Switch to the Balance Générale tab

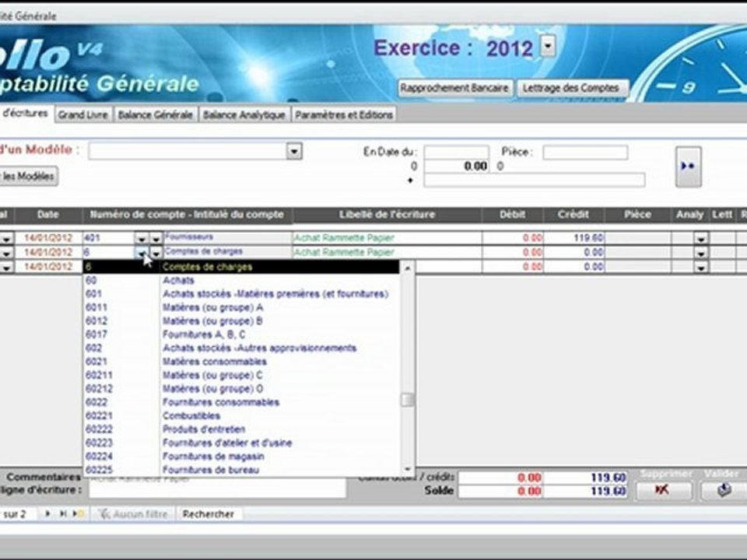156,115
